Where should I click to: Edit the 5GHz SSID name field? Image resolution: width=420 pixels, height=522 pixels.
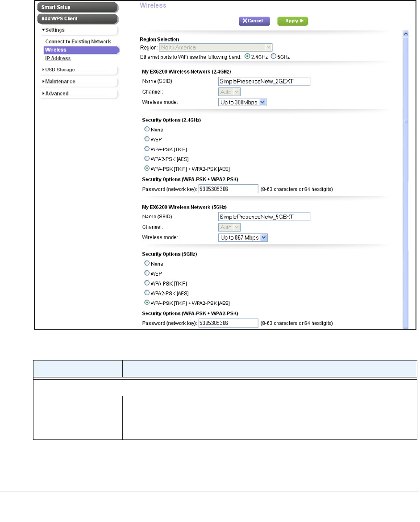point(264,217)
